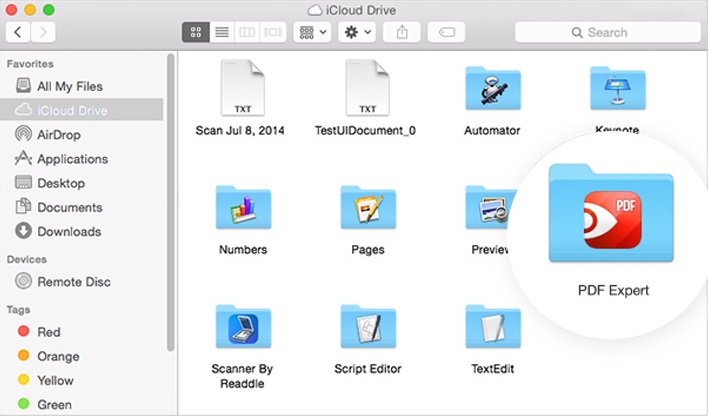Image resolution: width=708 pixels, height=416 pixels.
Task: Click the Tags section header
Action: coord(18,310)
